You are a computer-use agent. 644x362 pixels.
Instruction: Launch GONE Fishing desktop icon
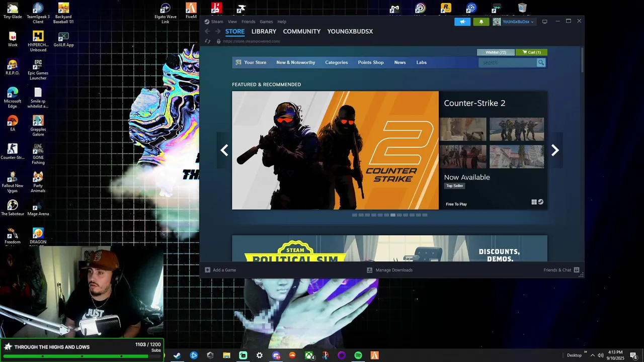tap(38, 154)
